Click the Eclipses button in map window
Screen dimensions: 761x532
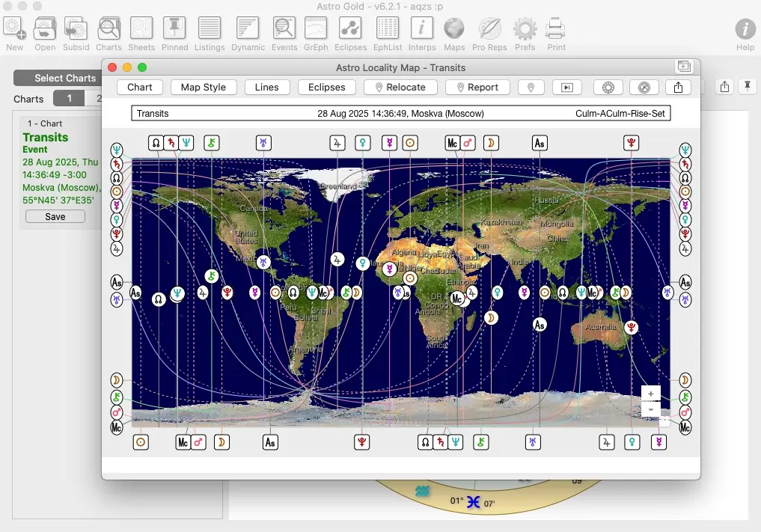click(x=327, y=88)
